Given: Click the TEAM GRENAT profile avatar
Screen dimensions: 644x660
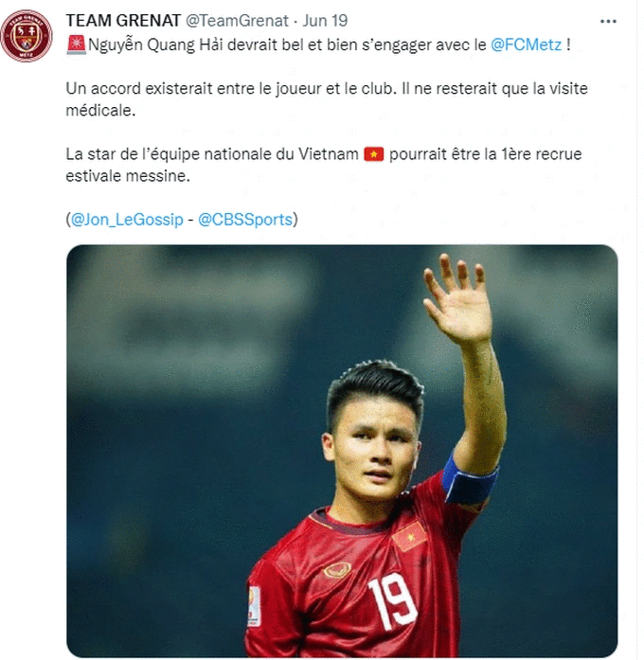Looking at the screenshot, I should (x=27, y=36).
